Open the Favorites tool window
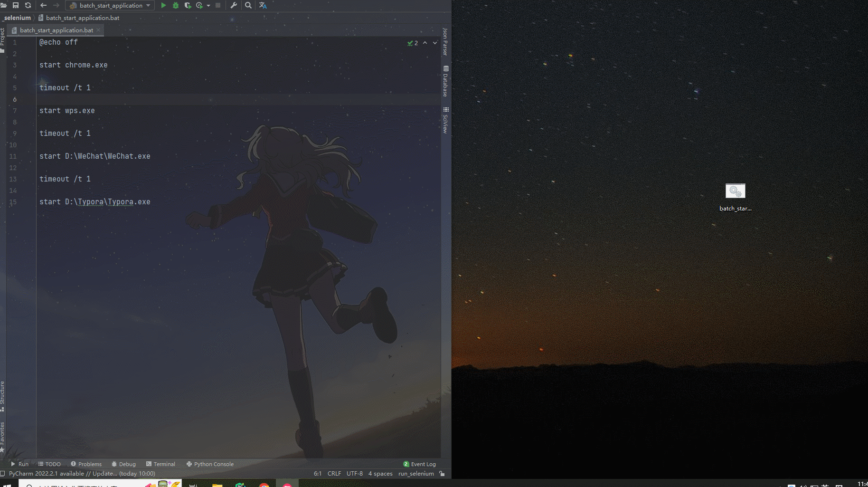Viewport: 868px width, 487px height. pos(2,437)
